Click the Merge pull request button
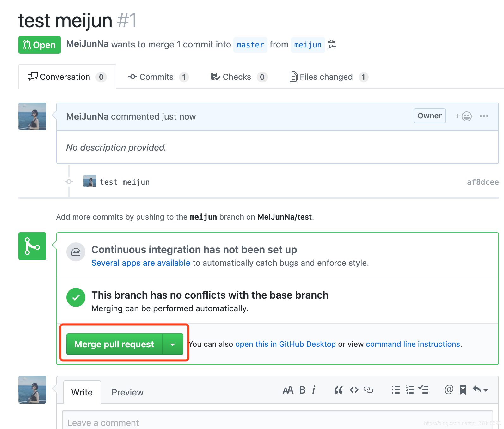 coord(114,344)
